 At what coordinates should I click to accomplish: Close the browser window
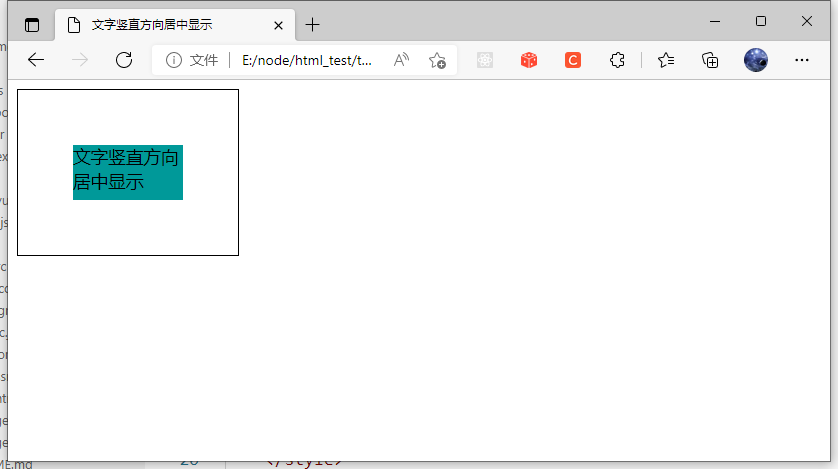[807, 21]
